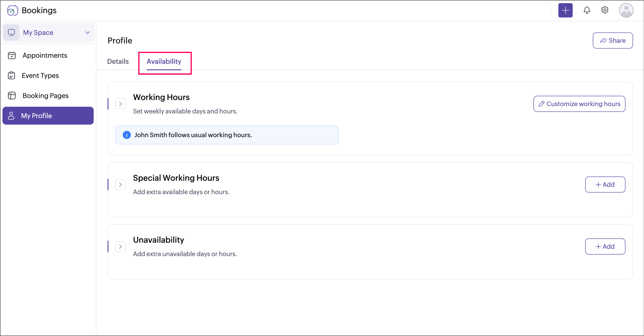Click the Bookings logo icon

(12, 10)
